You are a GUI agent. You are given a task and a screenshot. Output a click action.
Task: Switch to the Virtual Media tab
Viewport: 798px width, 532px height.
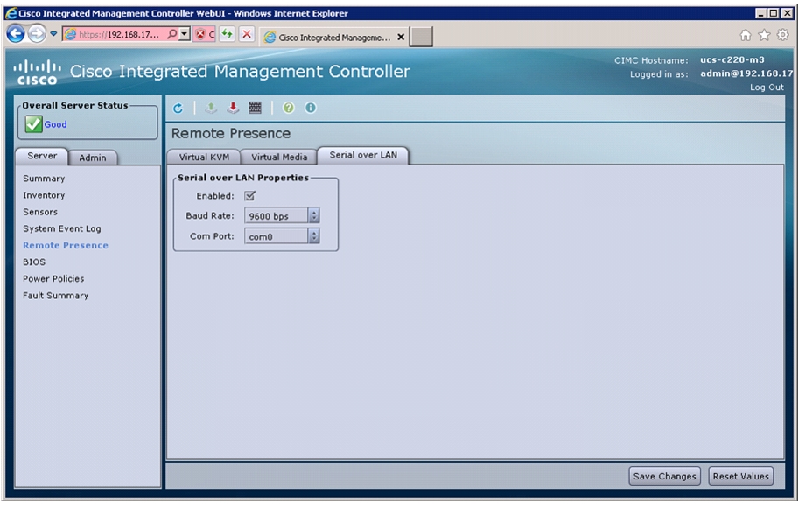(279, 157)
